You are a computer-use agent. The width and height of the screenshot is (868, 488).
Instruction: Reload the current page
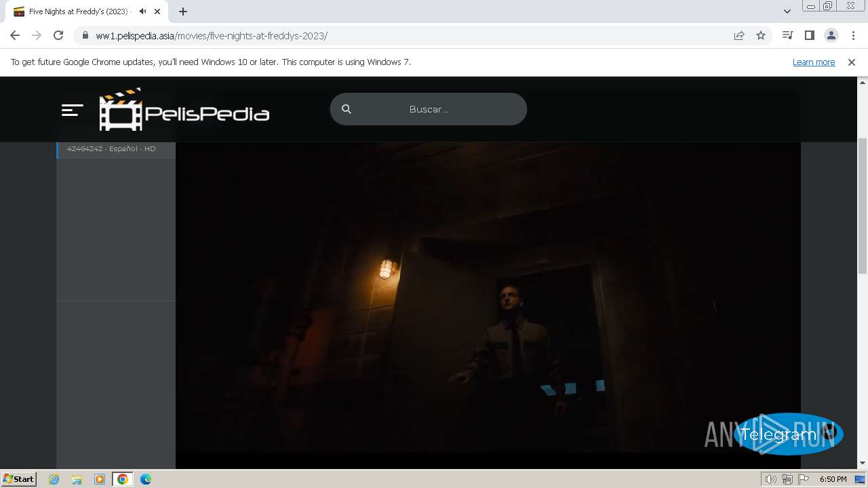point(58,35)
